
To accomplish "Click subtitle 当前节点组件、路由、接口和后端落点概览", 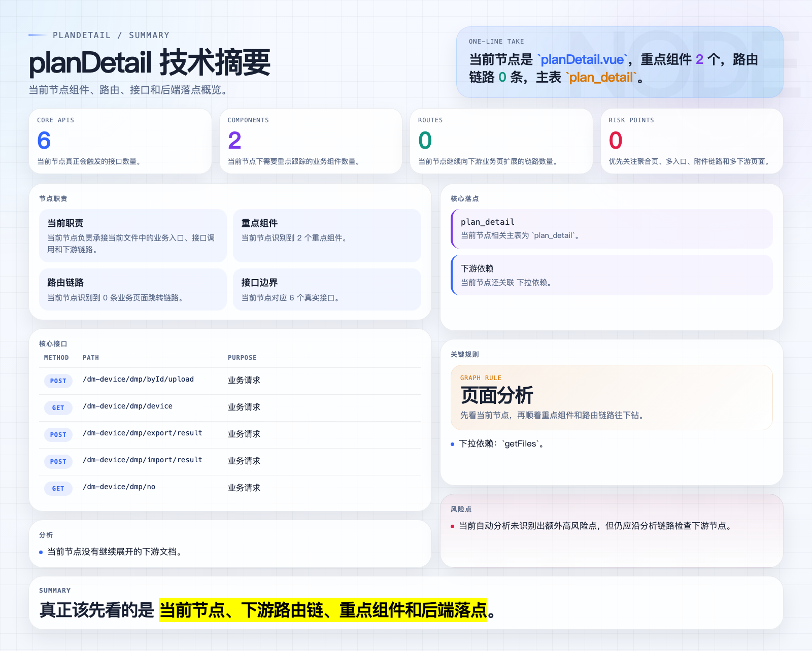I will click(130, 90).
